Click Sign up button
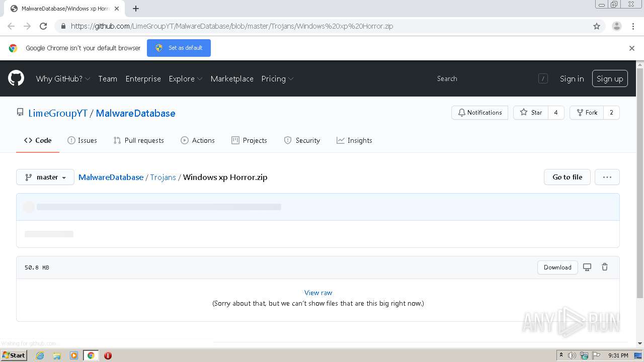The width and height of the screenshot is (644, 362). pos(610,78)
